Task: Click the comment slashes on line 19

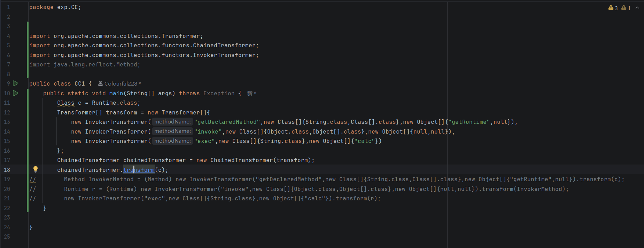Action: 33,179
